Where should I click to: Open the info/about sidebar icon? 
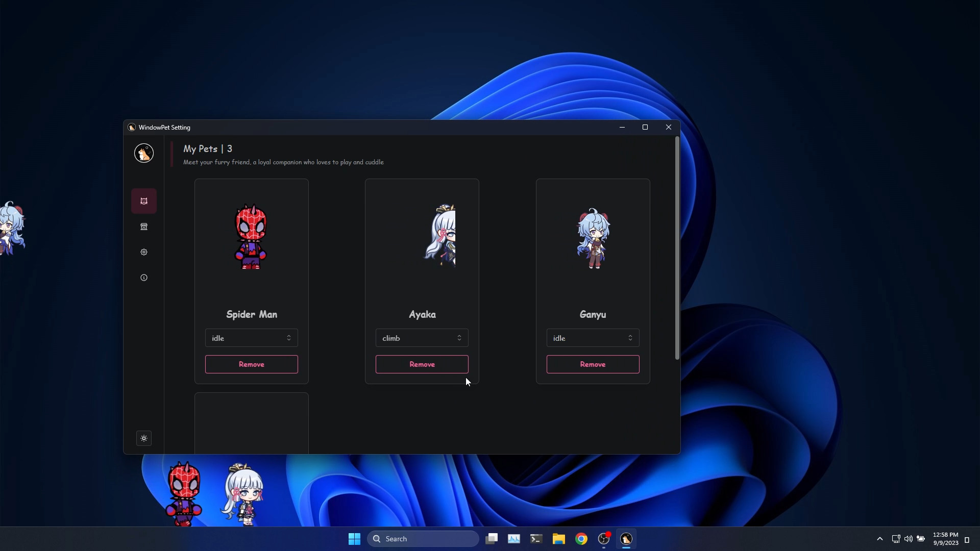[144, 278]
